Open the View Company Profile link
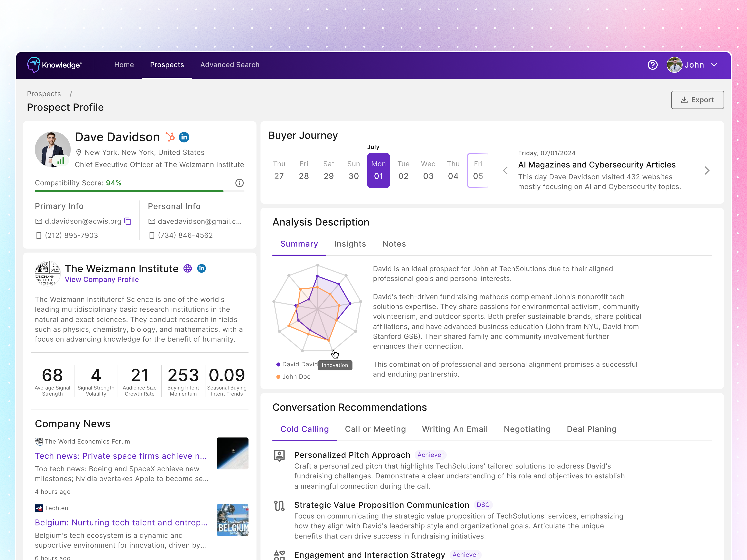Viewport: 747px width, 560px height. coord(102,280)
